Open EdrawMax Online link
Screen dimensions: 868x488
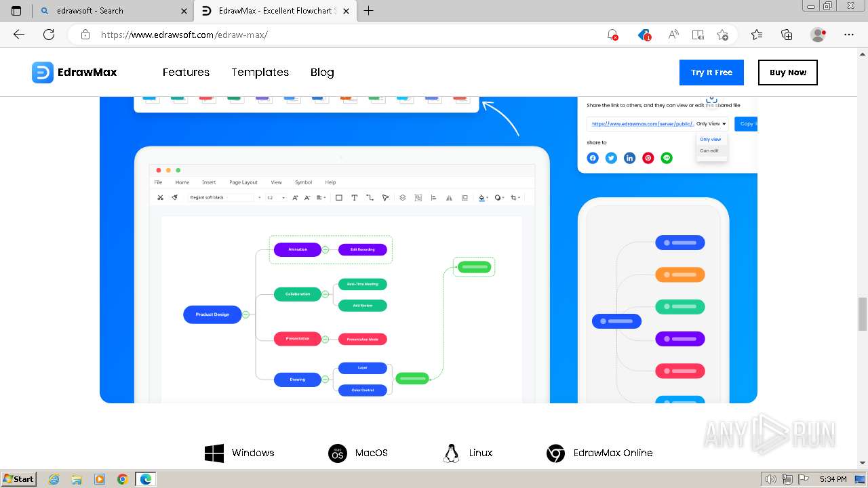(x=599, y=453)
